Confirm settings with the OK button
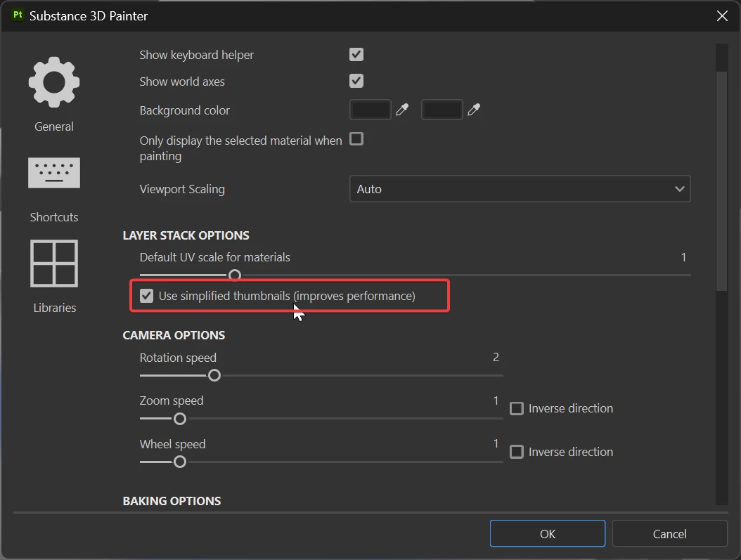741x560 pixels. click(x=548, y=533)
